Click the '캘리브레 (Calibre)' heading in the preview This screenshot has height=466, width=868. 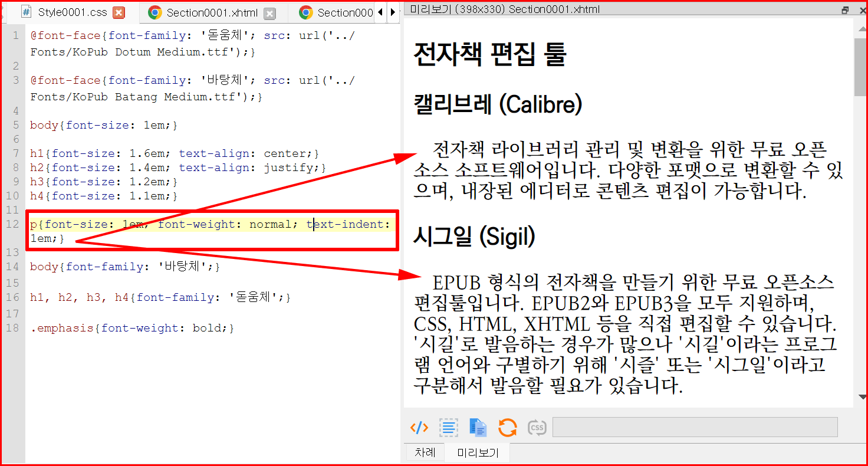coord(498,105)
